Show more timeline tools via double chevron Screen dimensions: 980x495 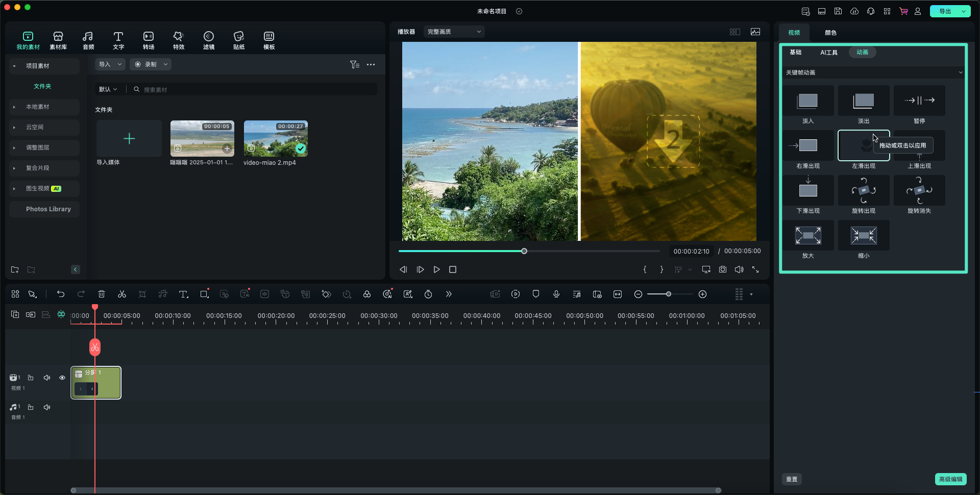coord(449,294)
